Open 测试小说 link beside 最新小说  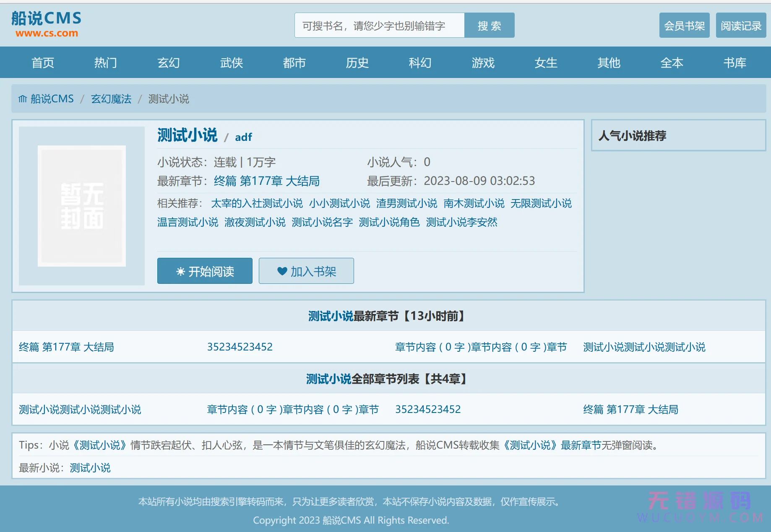90,468
